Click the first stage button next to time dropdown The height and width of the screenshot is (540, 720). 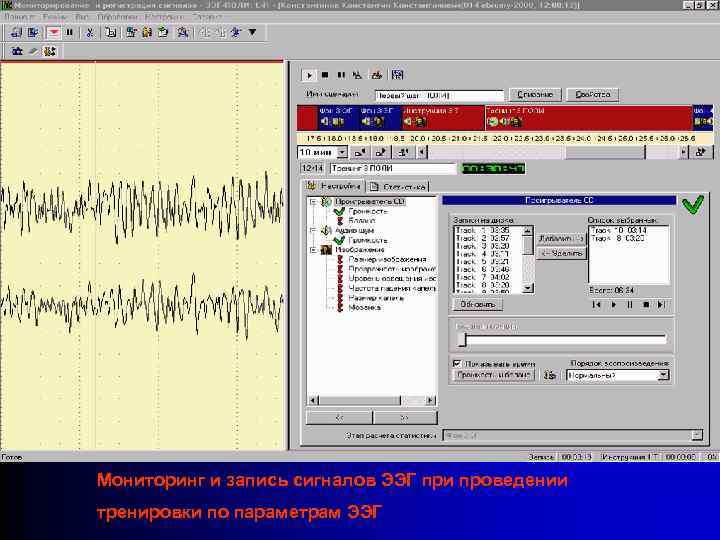point(360,152)
